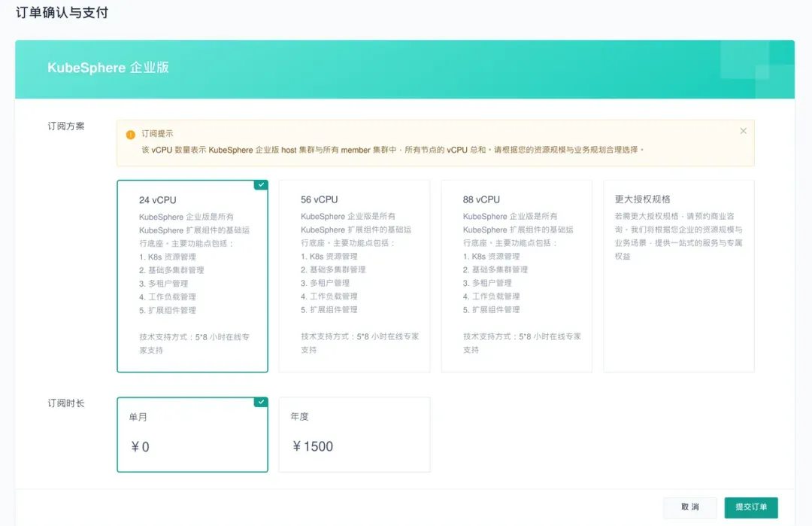The image size is (812, 526).
Task: Click 56 vCPU card title text
Action: point(319,199)
